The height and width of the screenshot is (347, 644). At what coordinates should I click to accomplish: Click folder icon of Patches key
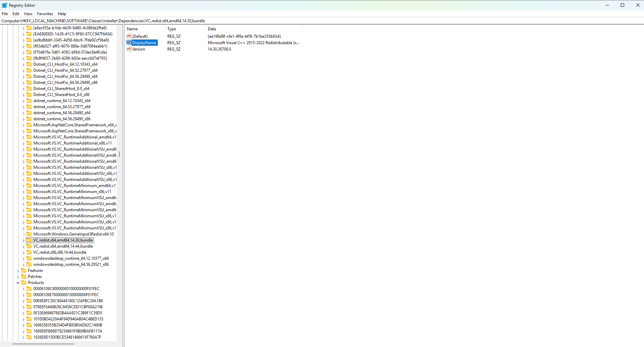point(24,277)
